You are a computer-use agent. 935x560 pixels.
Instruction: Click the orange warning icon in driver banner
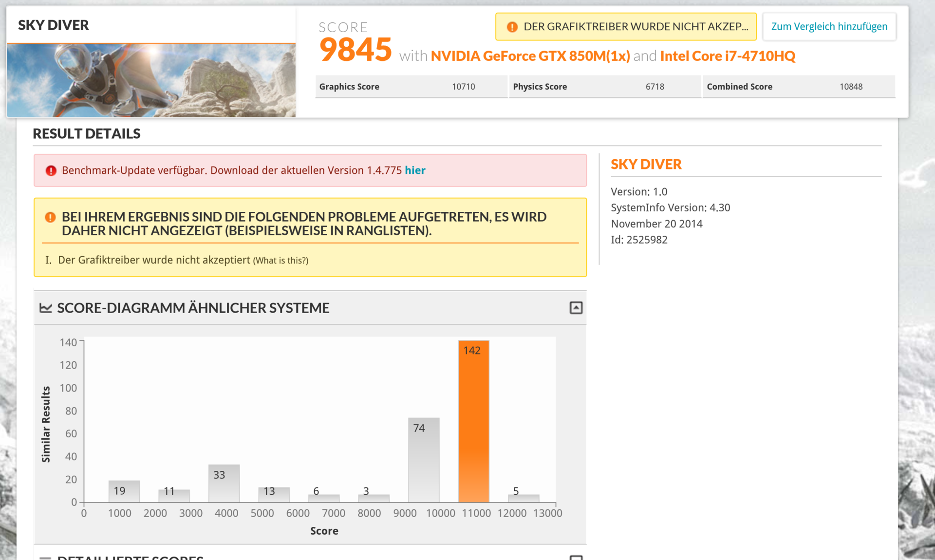[x=512, y=27]
